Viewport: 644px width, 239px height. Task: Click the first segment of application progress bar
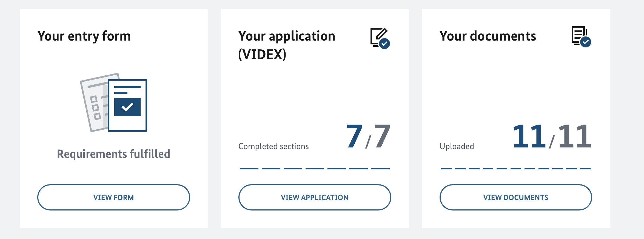(249, 169)
